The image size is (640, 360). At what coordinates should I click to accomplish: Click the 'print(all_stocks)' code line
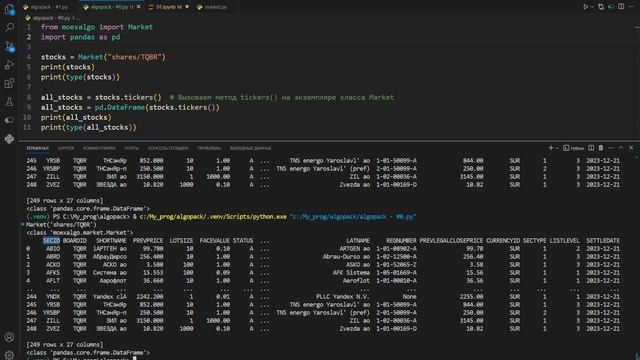(76, 118)
